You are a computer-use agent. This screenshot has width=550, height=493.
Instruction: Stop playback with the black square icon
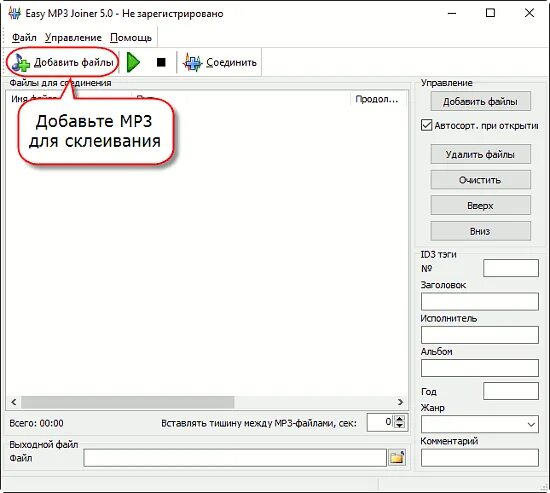coord(161,62)
